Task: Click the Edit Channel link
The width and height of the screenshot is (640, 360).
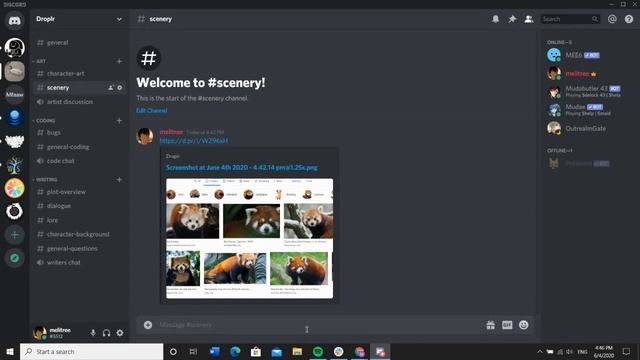Action: (151, 111)
